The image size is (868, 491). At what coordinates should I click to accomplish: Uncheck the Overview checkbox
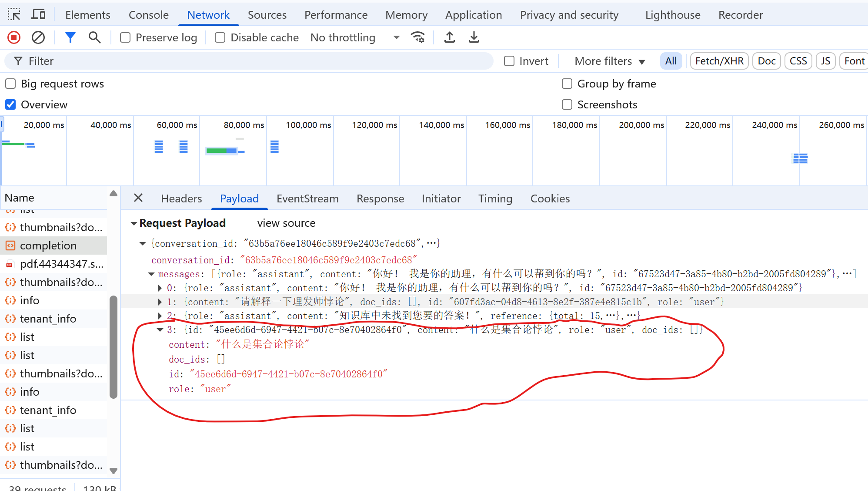10,104
